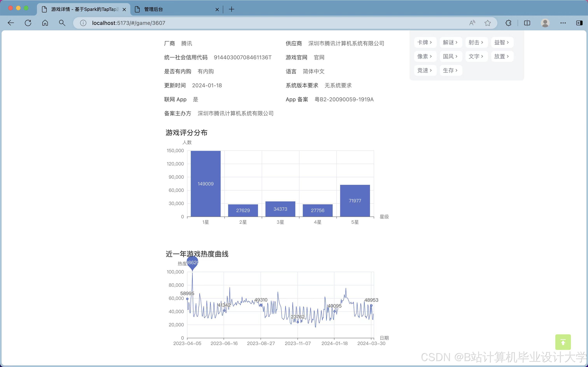Open search with the magnifier icon
This screenshot has width=588, height=367.
pos(62,23)
